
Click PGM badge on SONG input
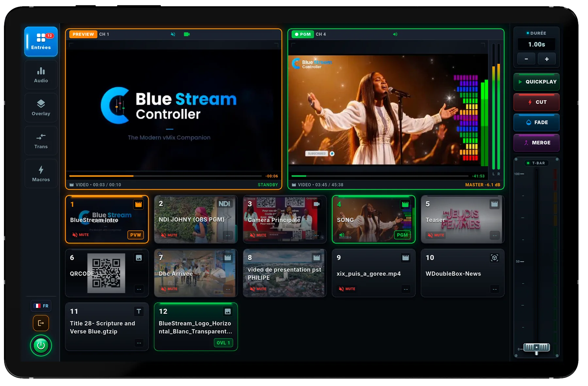coord(402,235)
